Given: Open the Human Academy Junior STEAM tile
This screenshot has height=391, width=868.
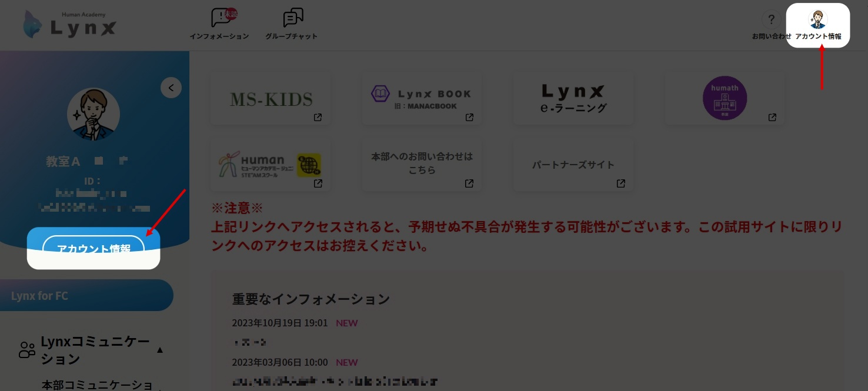Looking at the screenshot, I should click(x=271, y=165).
